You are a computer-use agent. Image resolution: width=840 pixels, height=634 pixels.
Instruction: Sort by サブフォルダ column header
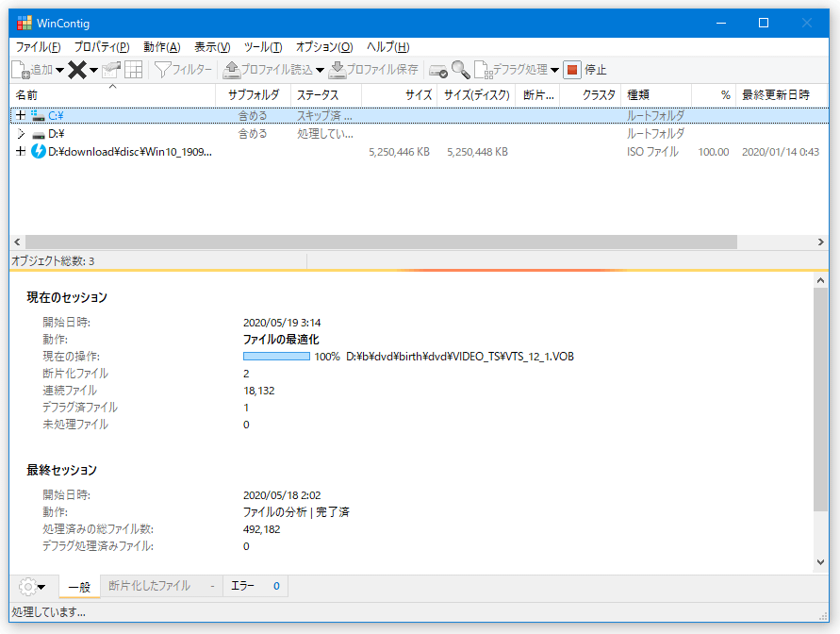coord(253,95)
